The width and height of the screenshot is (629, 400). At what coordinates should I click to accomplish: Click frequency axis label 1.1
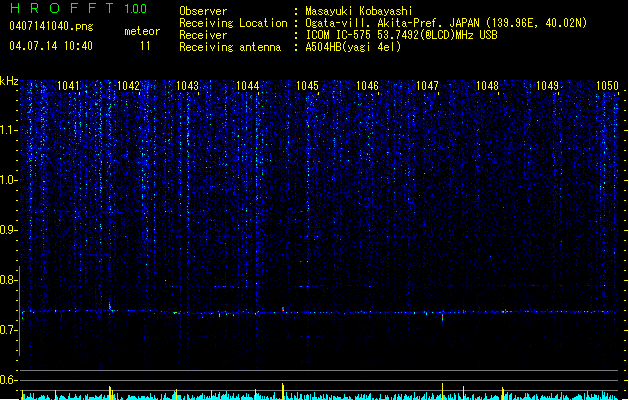8,130
